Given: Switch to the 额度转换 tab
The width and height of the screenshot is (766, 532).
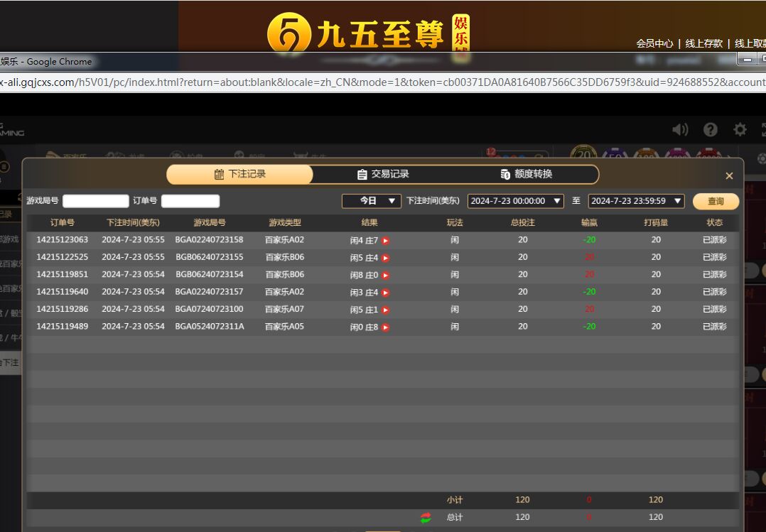Looking at the screenshot, I should click(x=526, y=174).
